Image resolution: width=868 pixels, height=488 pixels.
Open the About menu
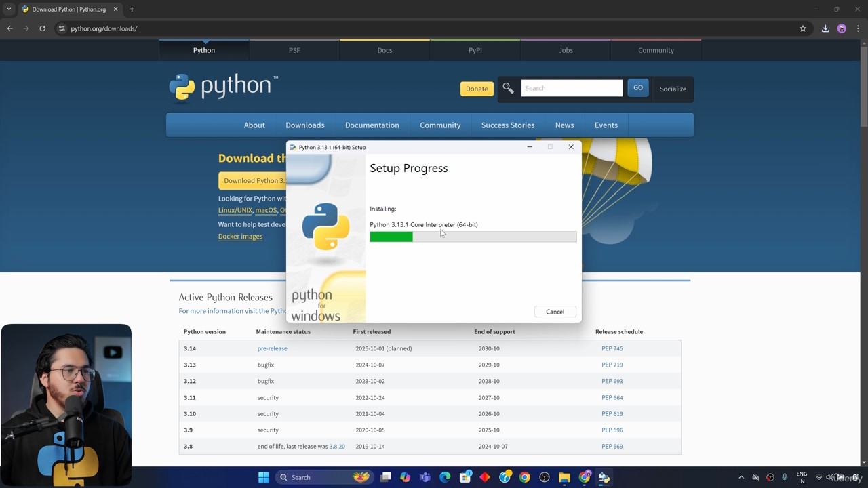[254, 125]
